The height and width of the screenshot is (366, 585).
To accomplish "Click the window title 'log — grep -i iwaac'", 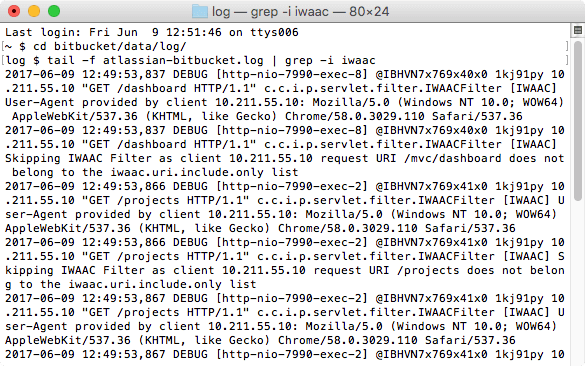I will pyautogui.click(x=270, y=12).
